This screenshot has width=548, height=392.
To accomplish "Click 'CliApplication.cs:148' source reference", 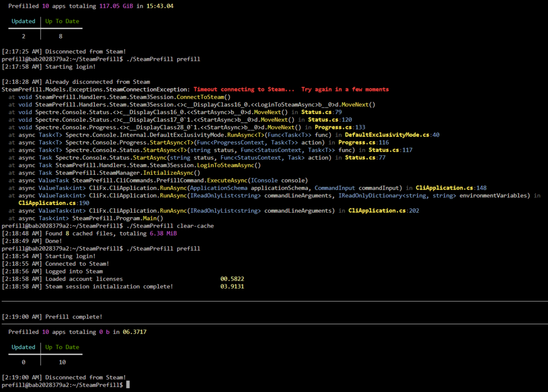I will pyautogui.click(x=451, y=188).
